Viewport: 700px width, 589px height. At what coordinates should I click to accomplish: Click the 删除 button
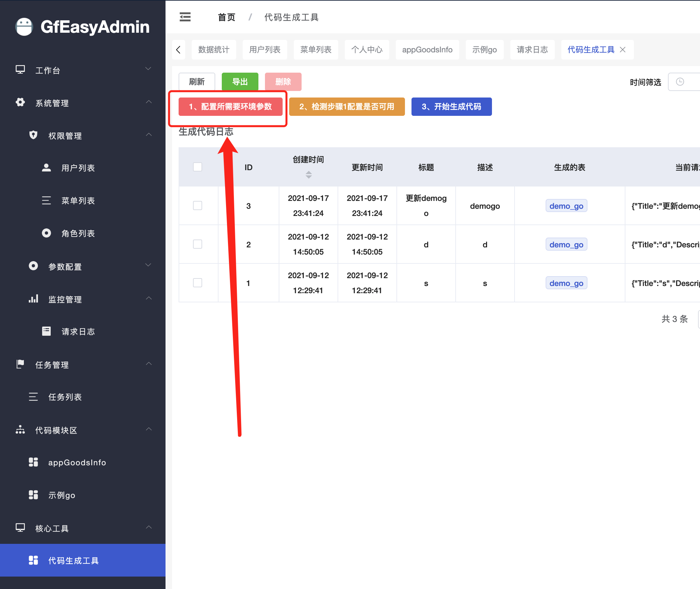(283, 82)
